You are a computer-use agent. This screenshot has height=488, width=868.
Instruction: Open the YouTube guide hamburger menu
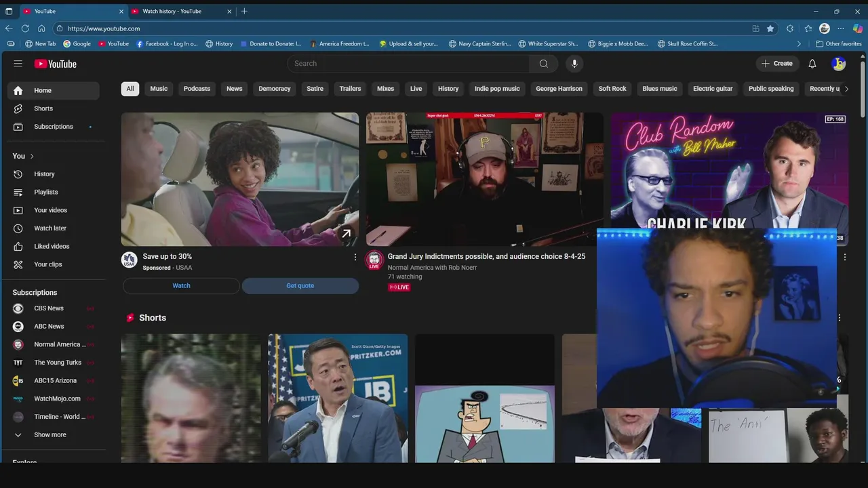[18, 64]
